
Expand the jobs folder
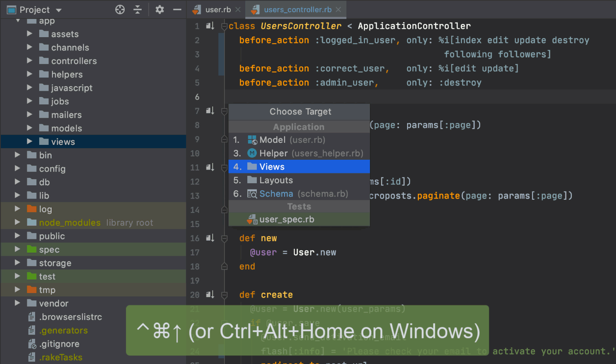coord(29,101)
